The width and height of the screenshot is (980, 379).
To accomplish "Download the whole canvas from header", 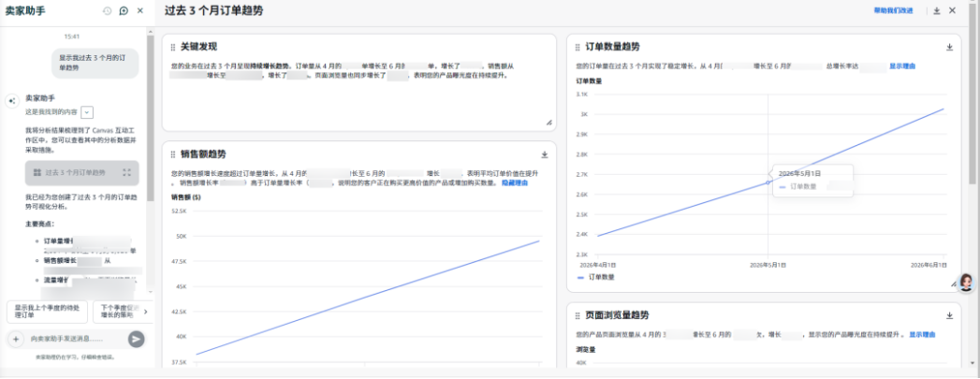I will 936,10.
